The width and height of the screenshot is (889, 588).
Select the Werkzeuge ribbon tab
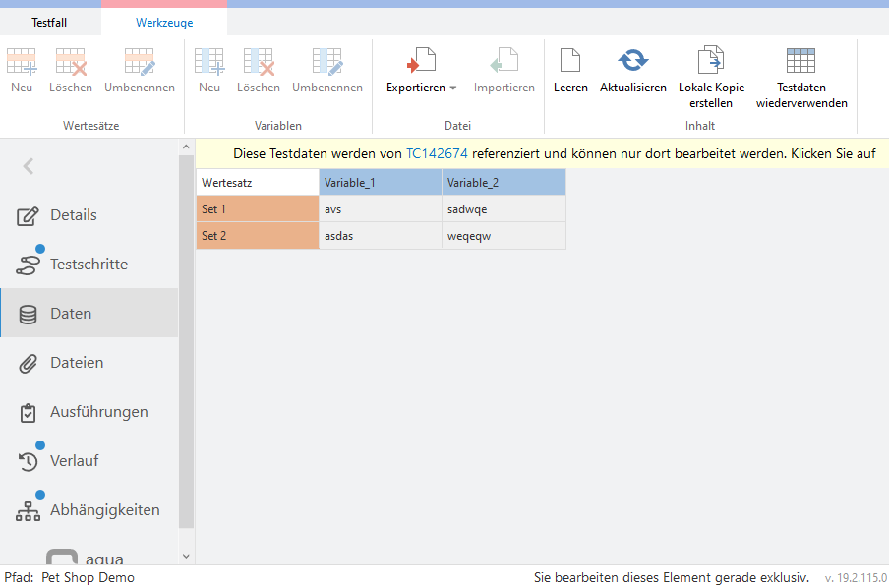(164, 22)
